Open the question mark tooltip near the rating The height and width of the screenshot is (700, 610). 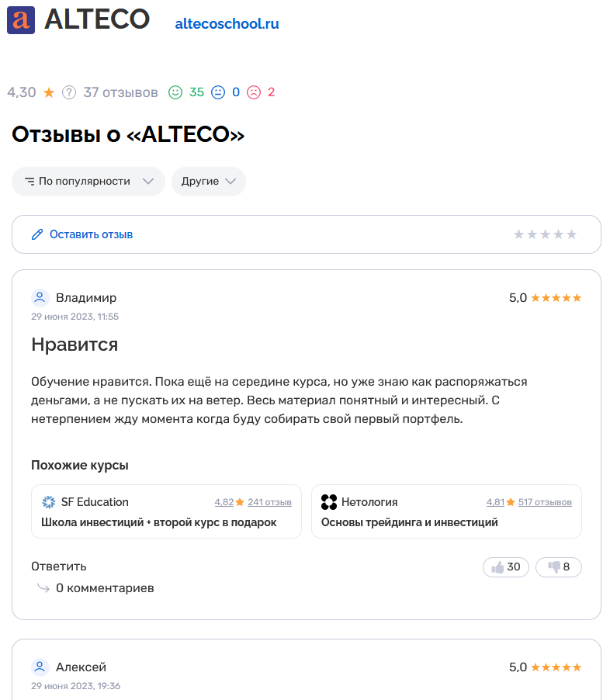[x=69, y=92]
